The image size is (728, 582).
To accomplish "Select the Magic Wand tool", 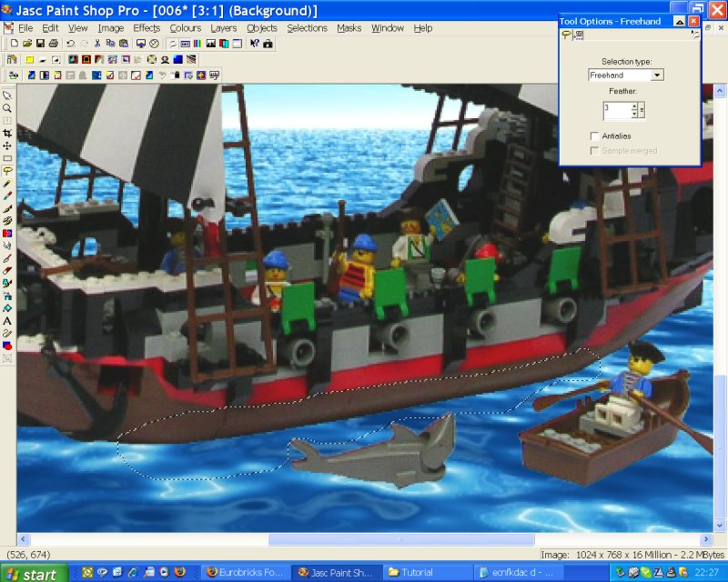I will (x=7, y=184).
